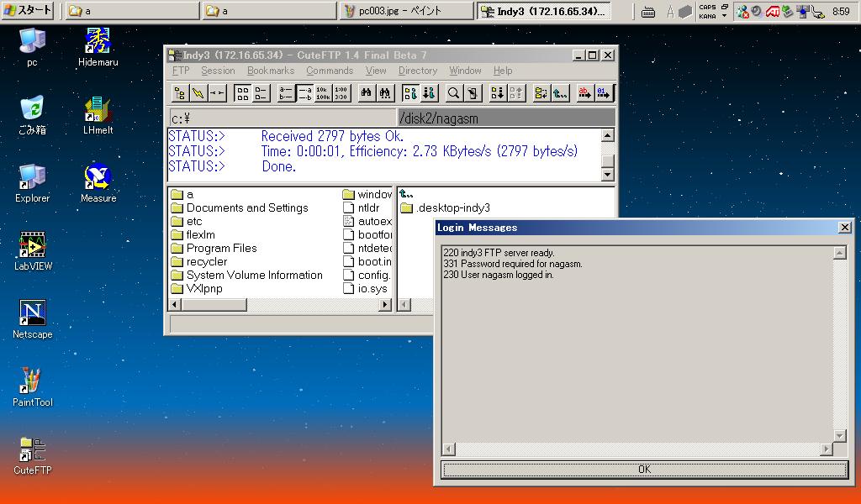
Task: Open the CuteFTP desktop shortcut icon
Action: click(x=32, y=451)
